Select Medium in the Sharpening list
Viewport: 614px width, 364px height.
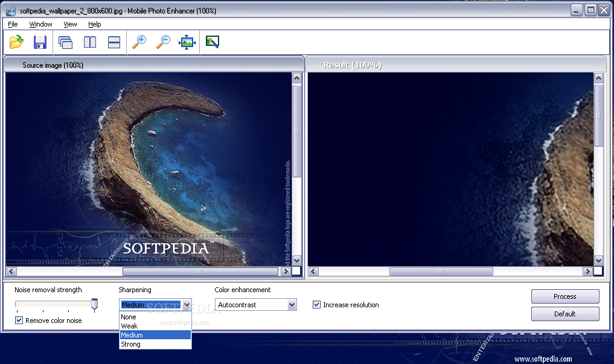[x=155, y=335]
